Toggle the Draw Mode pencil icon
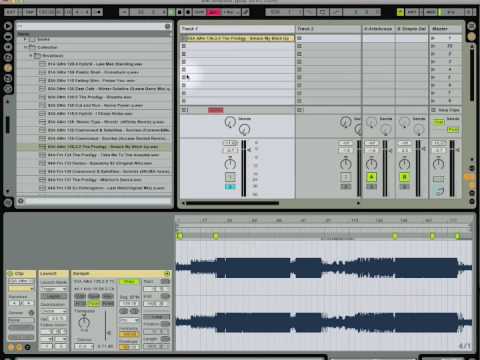Viewport: 480px width, 360px height. pyautogui.click(x=245, y=12)
